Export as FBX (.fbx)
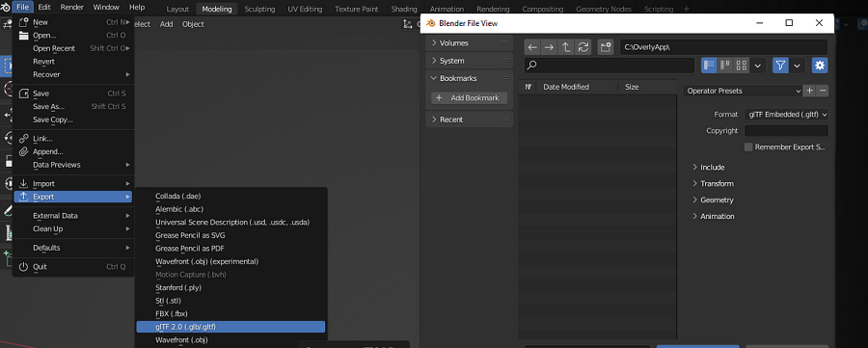This screenshot has width=868, height=348. (x=231, y=313)
